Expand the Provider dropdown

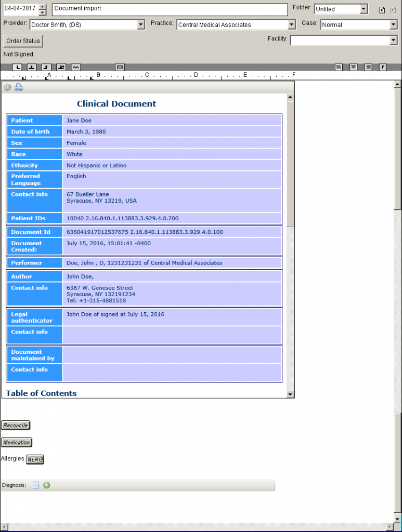point(140,25)
